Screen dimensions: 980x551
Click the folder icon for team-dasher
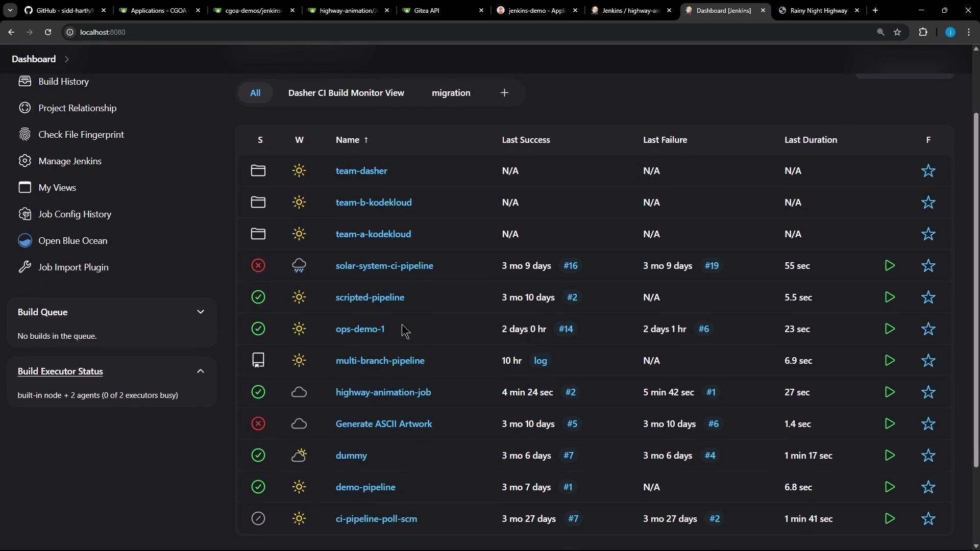[258, 171]
